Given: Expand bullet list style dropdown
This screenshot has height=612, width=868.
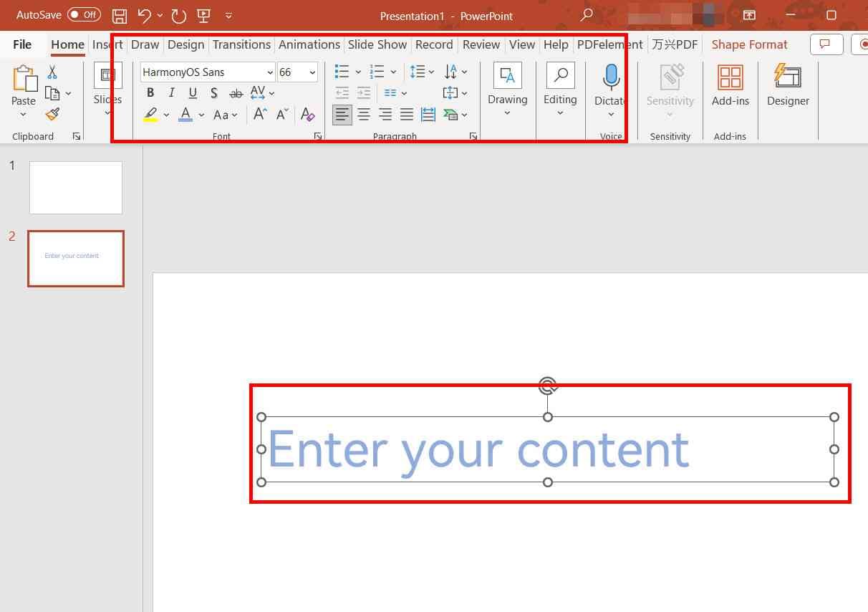Looking at the screenshot, I should pos(358,72).
